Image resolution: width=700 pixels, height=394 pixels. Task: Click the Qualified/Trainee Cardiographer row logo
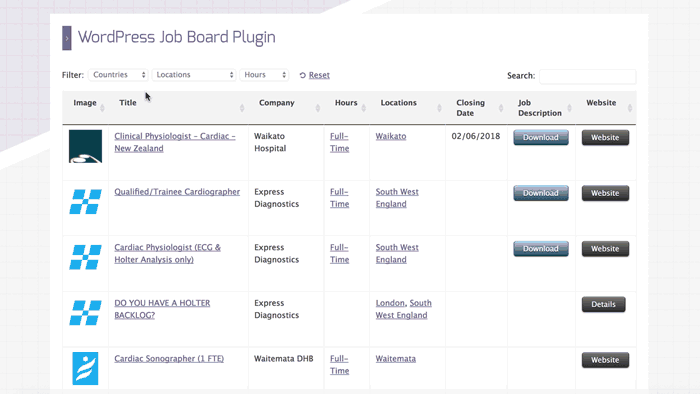(x=85, y=202)
